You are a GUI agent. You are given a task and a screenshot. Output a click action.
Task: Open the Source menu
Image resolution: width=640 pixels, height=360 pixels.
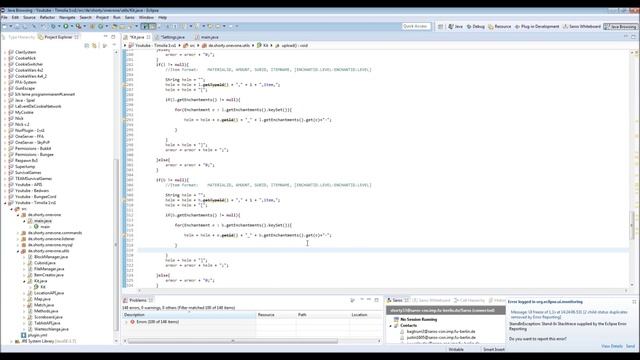(x=29, y=18)
